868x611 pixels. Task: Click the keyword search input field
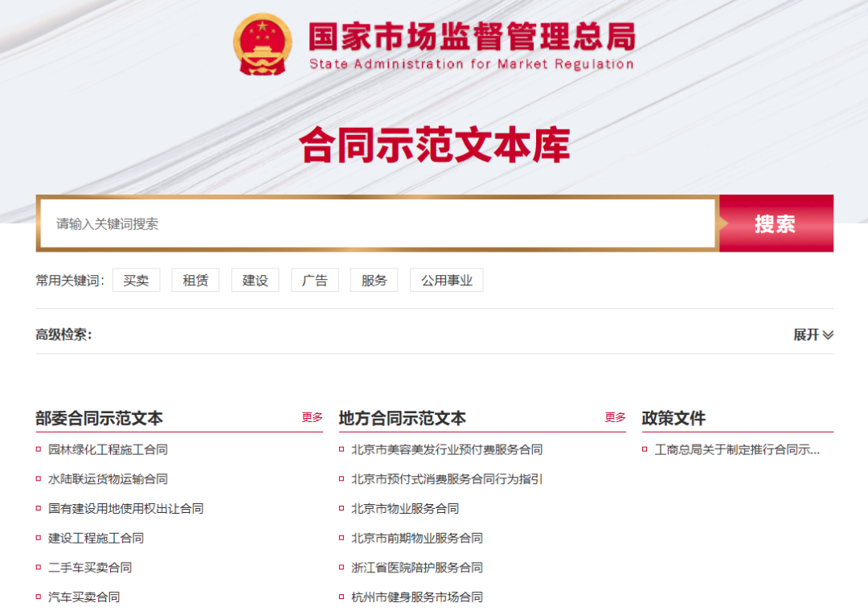click(376, 223)
